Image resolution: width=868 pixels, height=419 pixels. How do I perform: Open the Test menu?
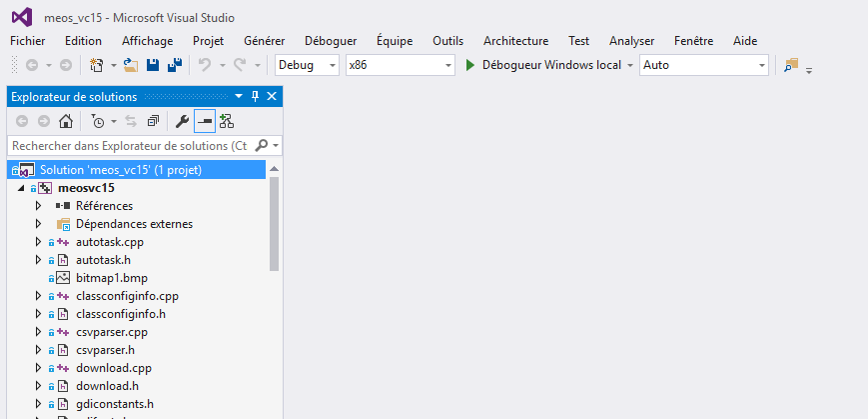pyautogui.click(x=578, y=41)
